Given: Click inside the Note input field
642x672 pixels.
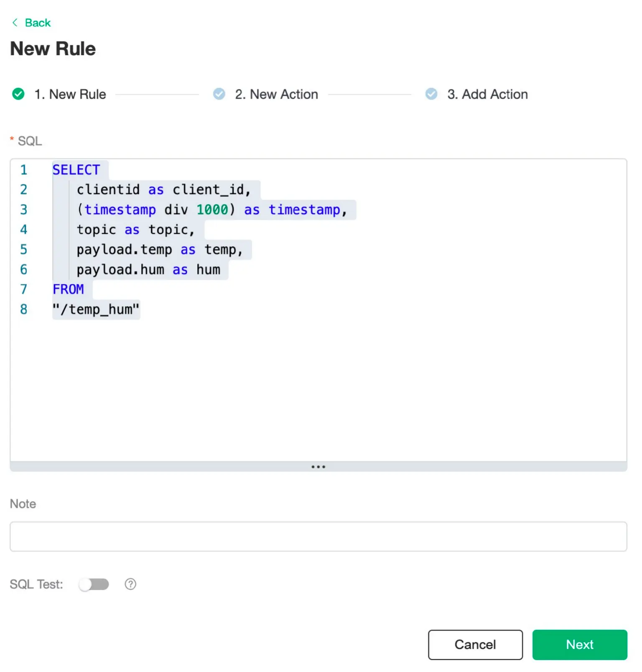Looking at the screenshot, I should click(318, 537).
